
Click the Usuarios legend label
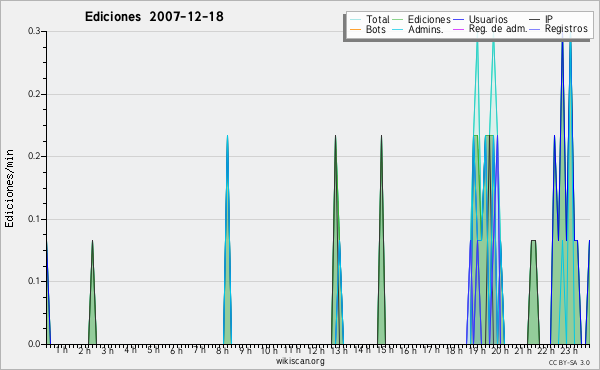pyautogui.click(x=488, y=19)
